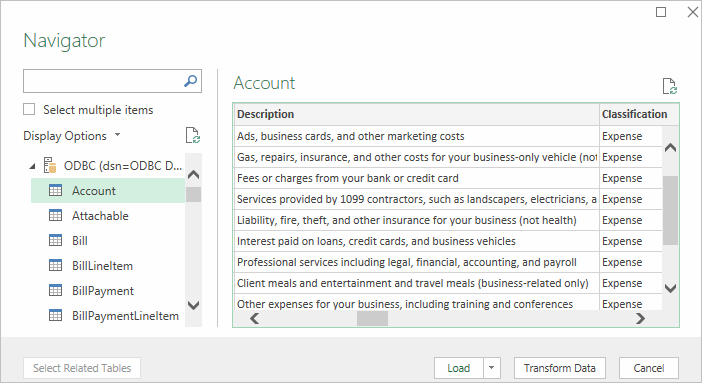Click the 'Ads, business cards' description cell

tap(416, 136)
